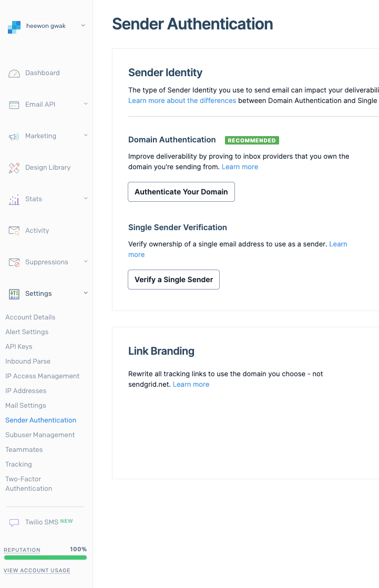Select the Settings sliders icon
The width and height of the screenshot is (379, 588).
[x=14, y=293]
